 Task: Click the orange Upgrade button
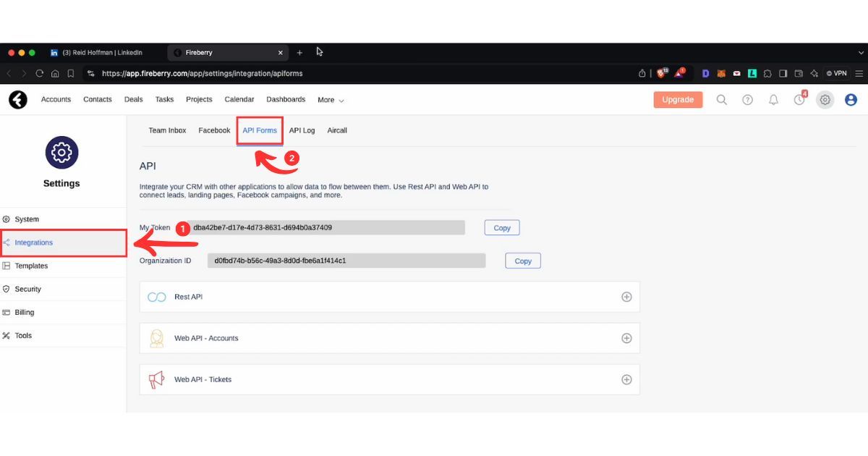point(678,100)
